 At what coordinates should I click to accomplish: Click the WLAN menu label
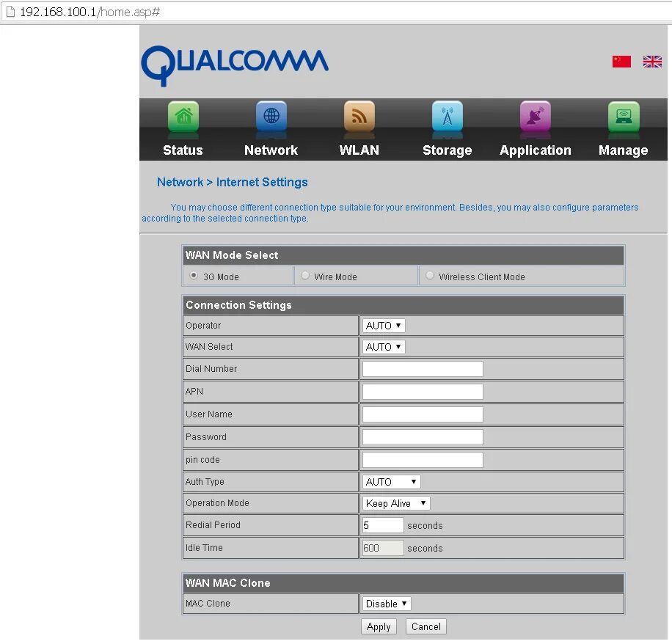point(359,150)
